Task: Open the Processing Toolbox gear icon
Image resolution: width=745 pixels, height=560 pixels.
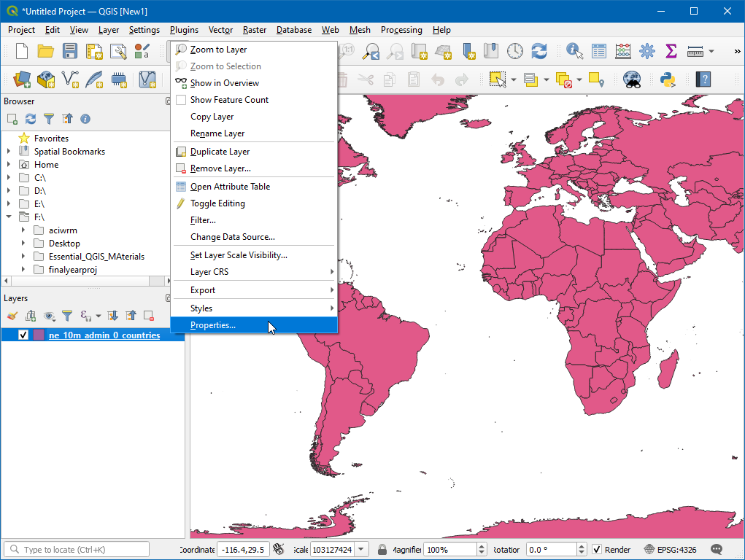Action: tap(646, 51)
